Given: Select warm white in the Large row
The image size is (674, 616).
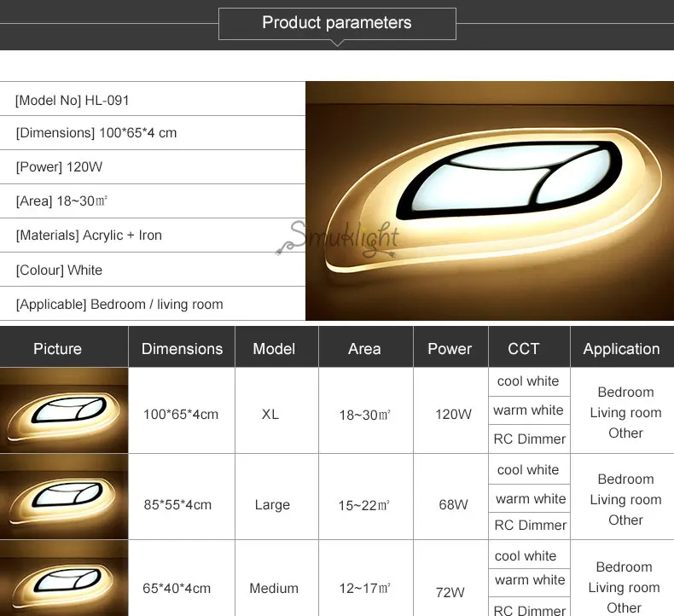Looking at the screenshot, I should 531,498.
